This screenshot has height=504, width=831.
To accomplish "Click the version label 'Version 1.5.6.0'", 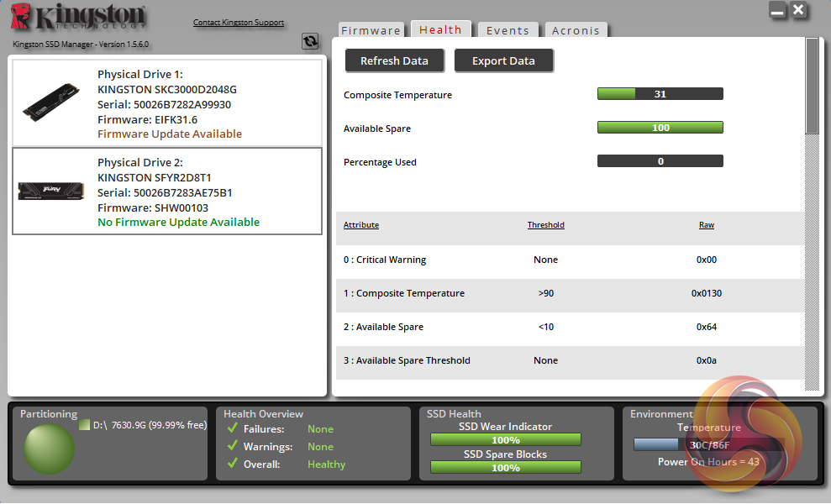I will 124,45.
